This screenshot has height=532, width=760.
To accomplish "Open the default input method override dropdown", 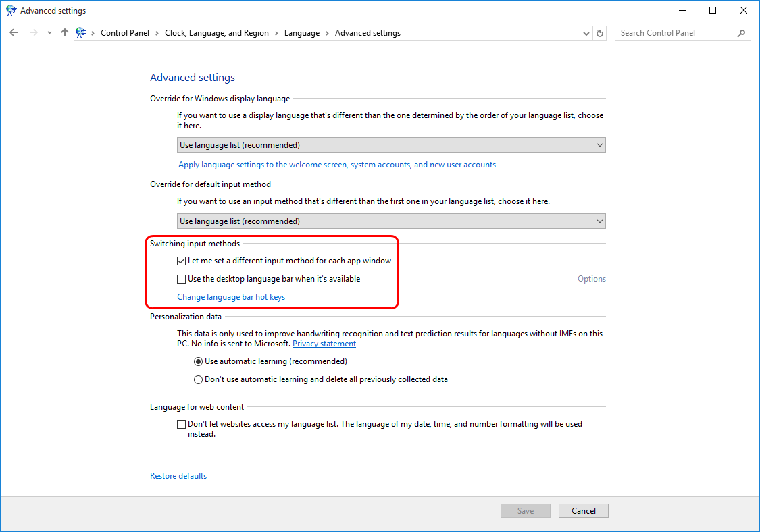I will coord(599,221).
